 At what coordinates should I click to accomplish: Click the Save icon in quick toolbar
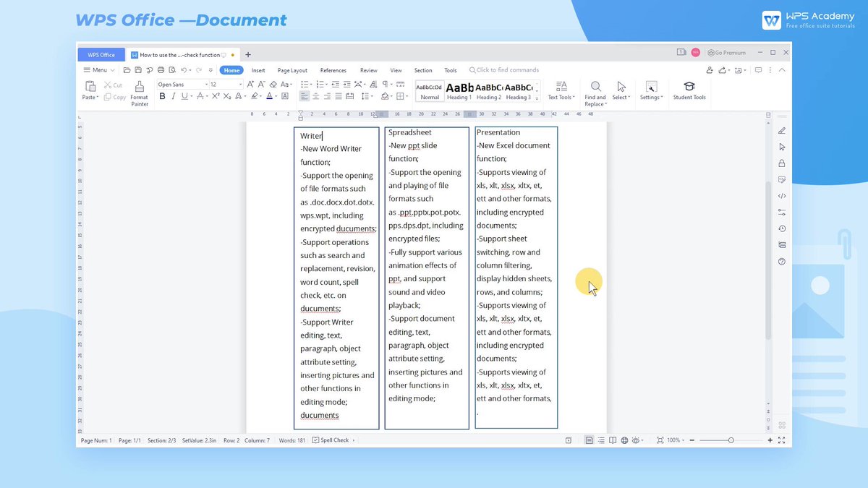(x=138, y=70)
